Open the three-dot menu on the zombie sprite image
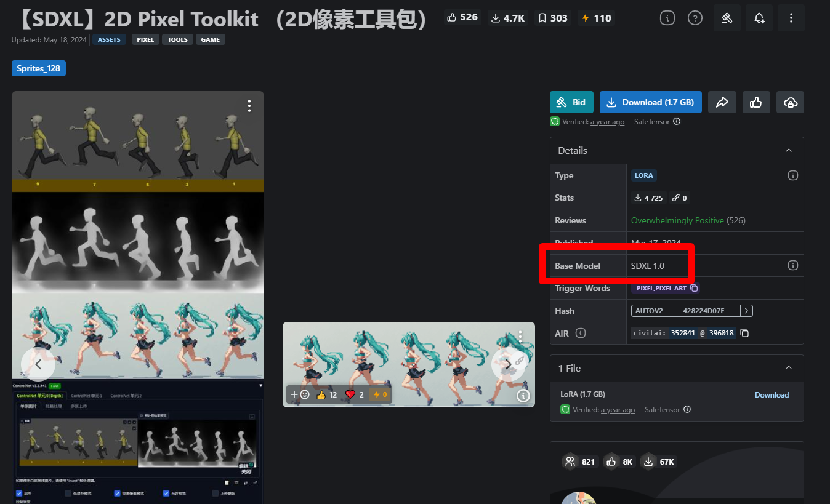 click(x=249, y=106)
